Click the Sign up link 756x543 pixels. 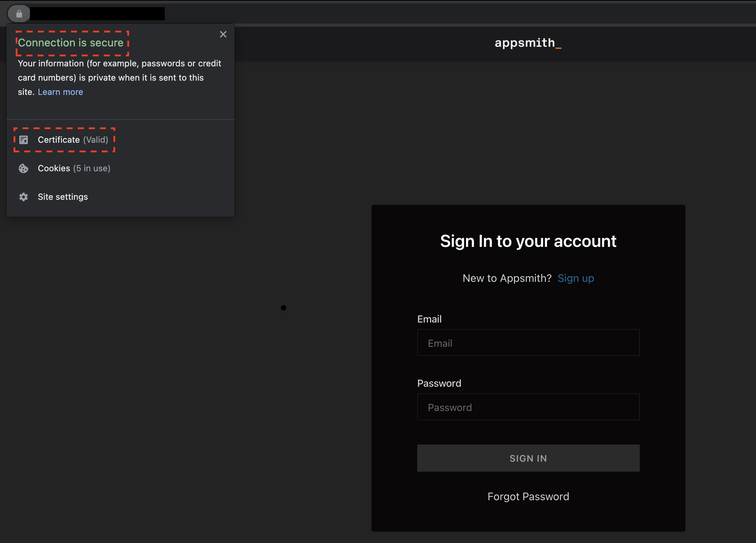(576, 278)
